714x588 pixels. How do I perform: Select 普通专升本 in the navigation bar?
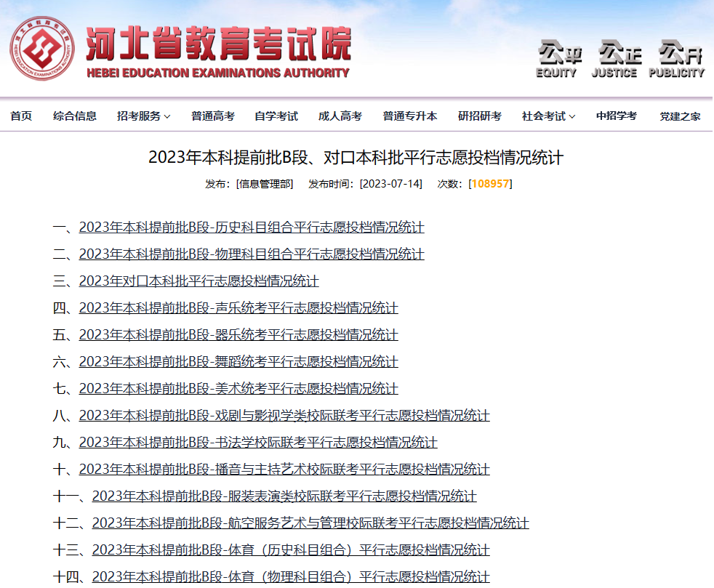coord(410,116)
